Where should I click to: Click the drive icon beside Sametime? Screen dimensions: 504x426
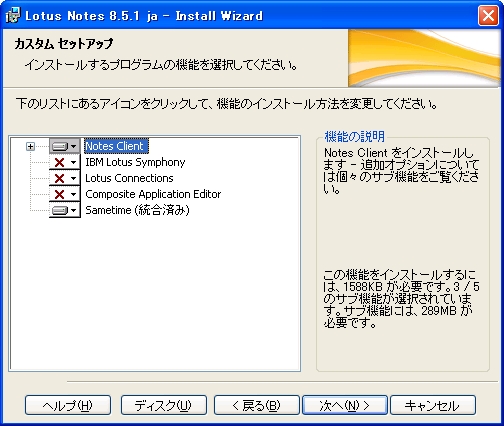[x=60, y=210]
